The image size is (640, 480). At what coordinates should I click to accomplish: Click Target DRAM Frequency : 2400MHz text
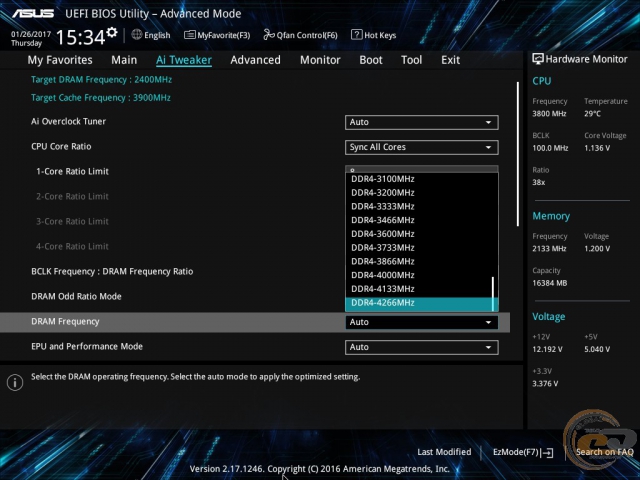(101, 80)
